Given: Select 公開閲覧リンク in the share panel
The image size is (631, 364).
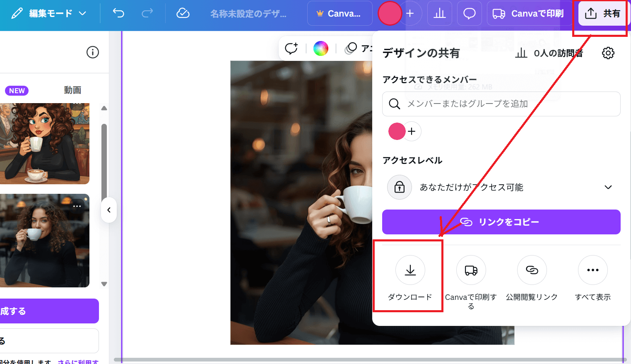Looking at the screenshot, I should pos(532,277).
